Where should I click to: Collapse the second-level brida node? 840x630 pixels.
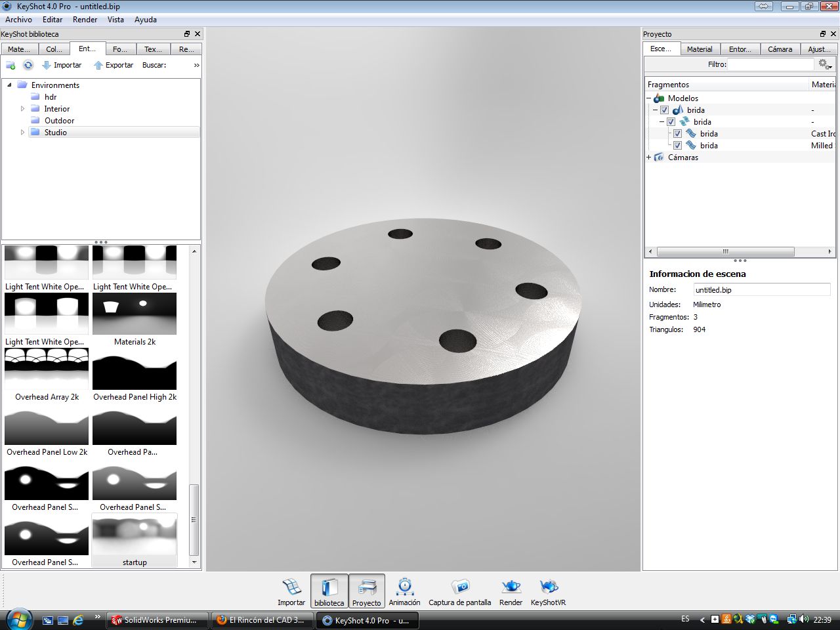pyautogui.click(x=661, y=122)
